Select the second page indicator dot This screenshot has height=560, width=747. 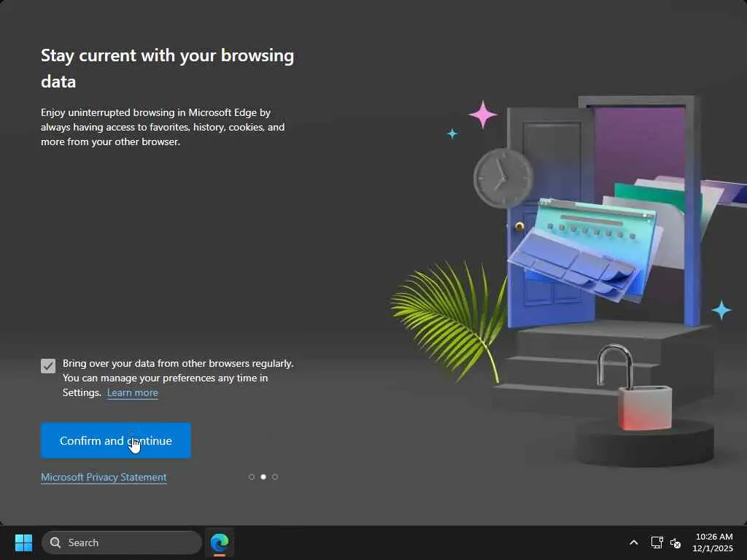point(263,477)
